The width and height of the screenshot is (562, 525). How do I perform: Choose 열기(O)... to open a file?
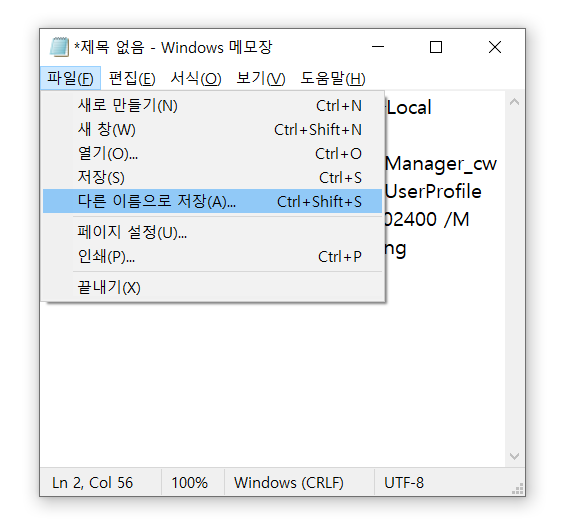[x=213, y=153]
